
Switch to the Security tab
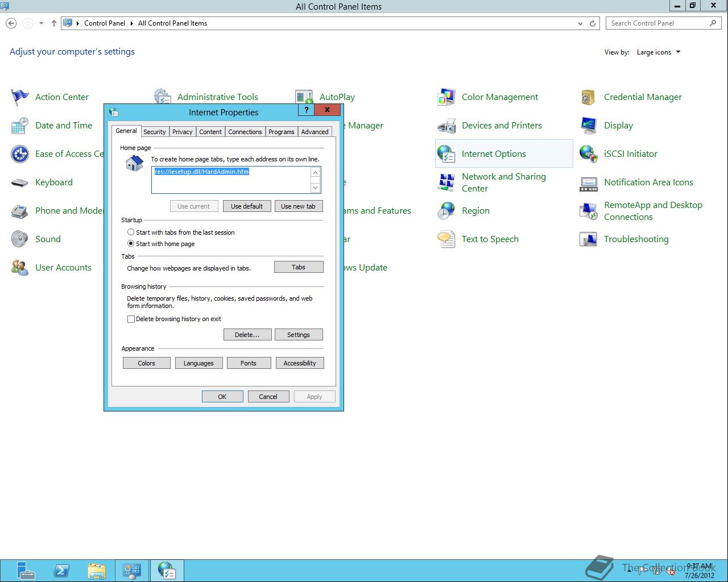[x=155, y=132]
